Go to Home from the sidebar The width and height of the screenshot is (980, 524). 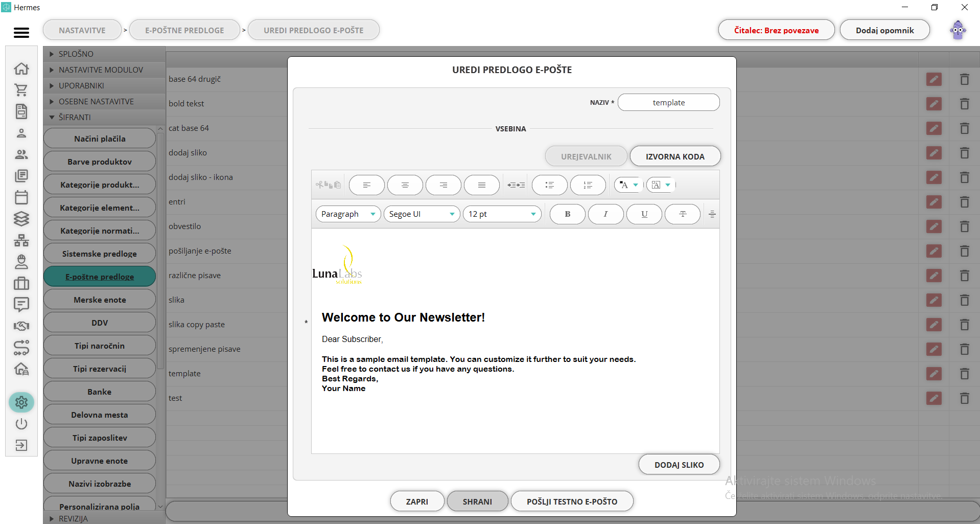pos(21,69)
